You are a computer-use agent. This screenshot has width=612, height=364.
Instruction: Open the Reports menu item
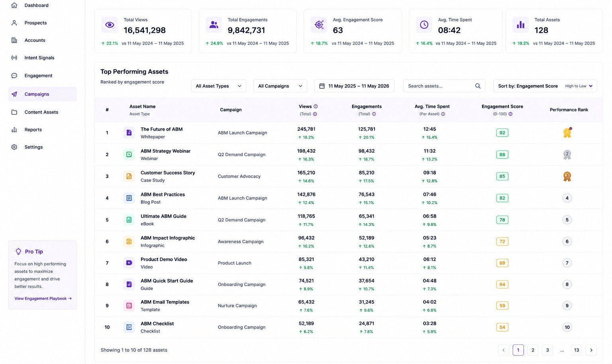pyautogui.click(x=42, y=130)
